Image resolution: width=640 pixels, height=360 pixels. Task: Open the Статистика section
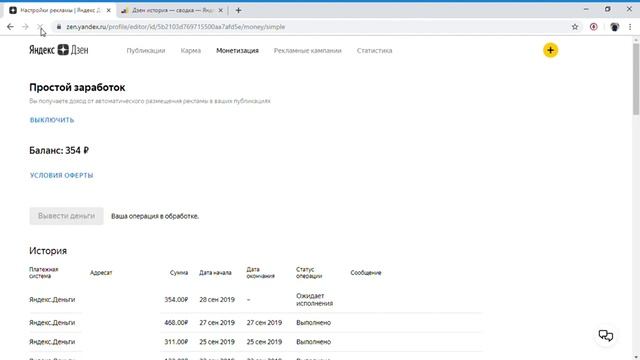[x=374, y=51]
